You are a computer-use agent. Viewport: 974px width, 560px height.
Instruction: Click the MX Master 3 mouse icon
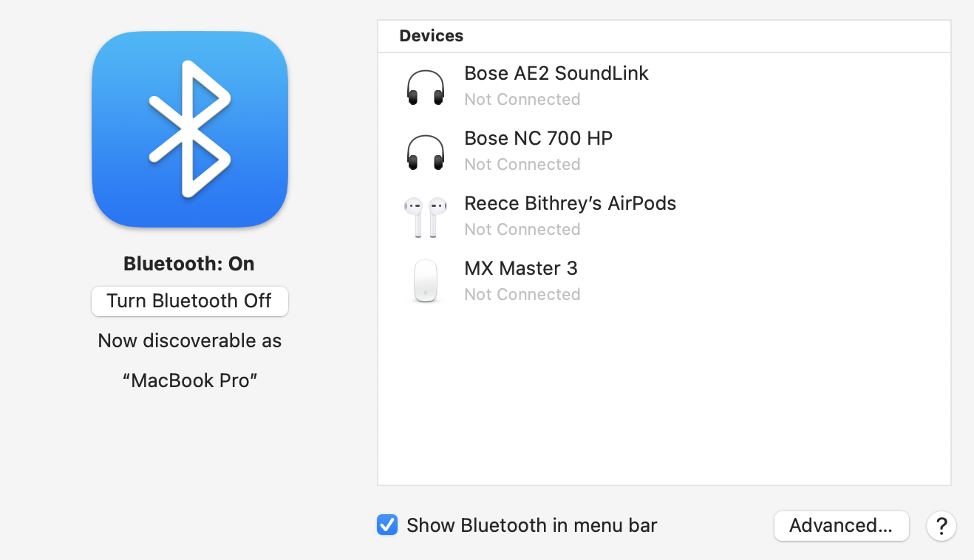coord(426,281)
